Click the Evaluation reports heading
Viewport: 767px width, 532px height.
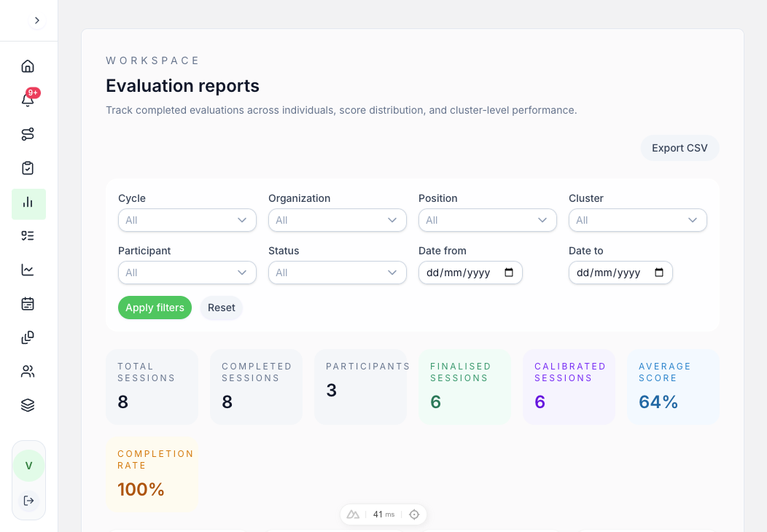click(x=182, y=86)
